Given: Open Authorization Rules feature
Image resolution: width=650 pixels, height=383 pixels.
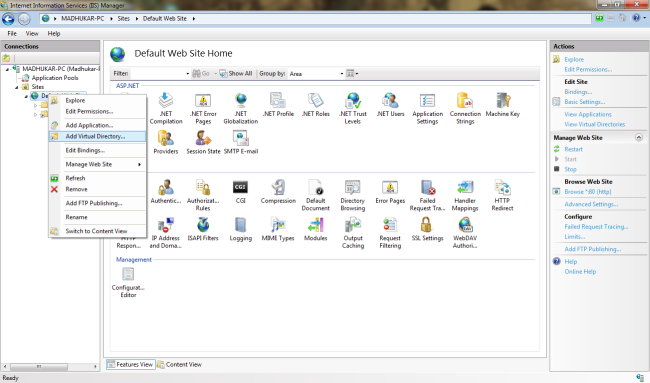Looking at the screenshot, I should pyautogui.click(x=203, y=195).
